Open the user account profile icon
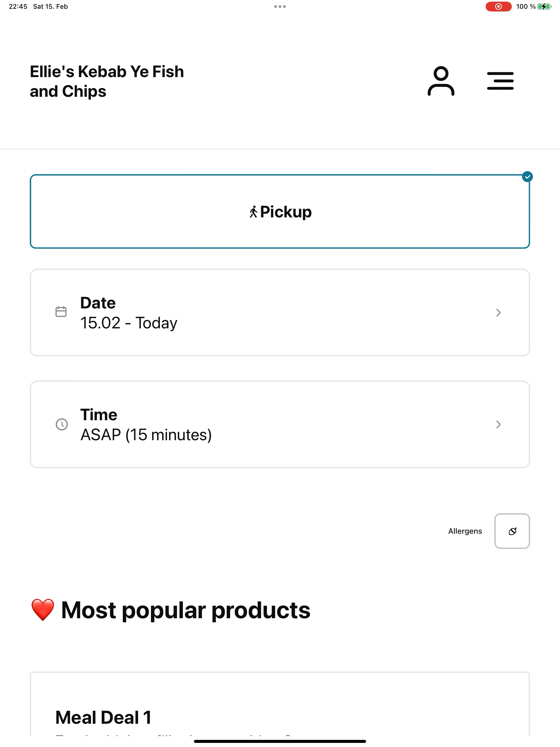The image size is (560, 747). tap(441, 81)
